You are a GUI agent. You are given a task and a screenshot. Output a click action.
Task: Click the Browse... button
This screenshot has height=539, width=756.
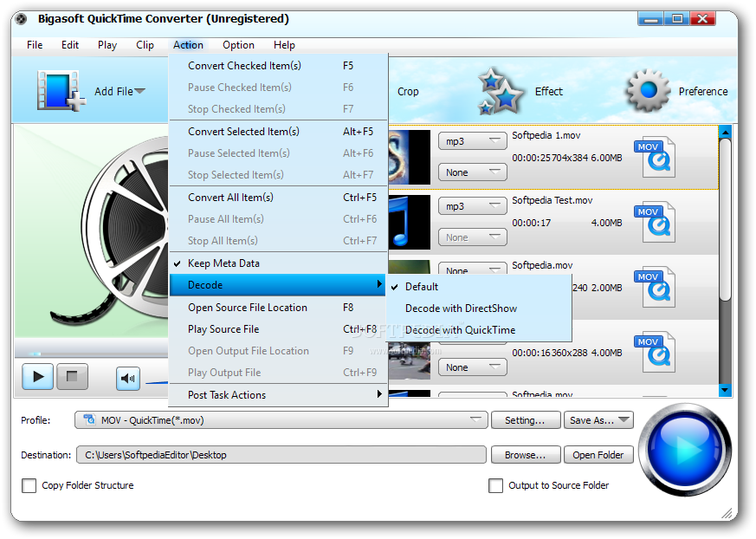point(526,455)
